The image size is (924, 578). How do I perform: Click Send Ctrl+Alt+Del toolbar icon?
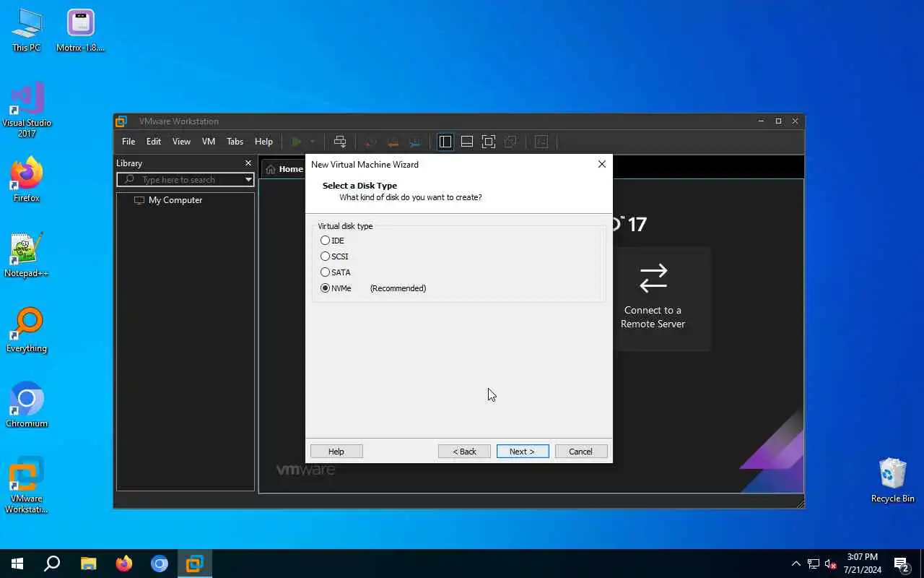(340, 142)
